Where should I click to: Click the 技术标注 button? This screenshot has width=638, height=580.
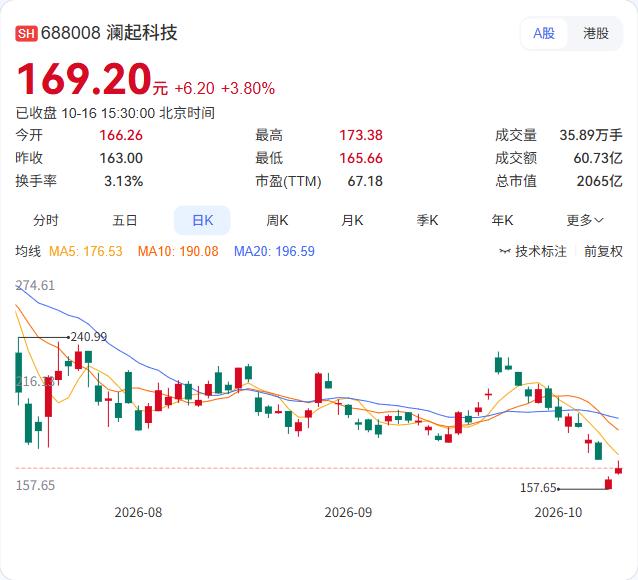(x=533, y=251)
